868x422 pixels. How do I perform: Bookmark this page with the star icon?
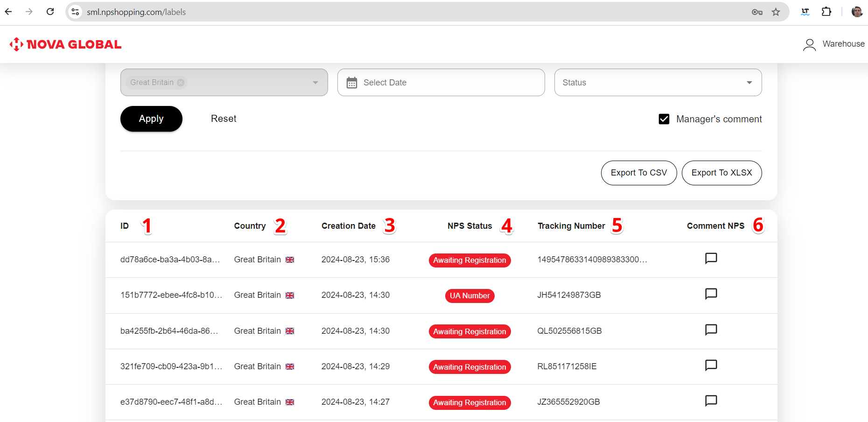pos(776,12)
